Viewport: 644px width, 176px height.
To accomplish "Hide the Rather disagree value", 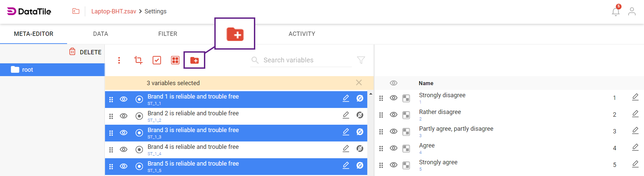I will (x=393, y=115).
